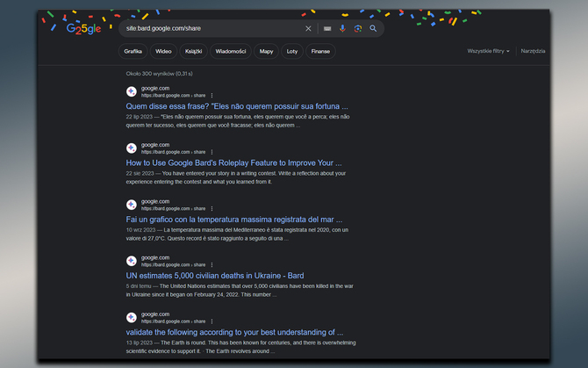Expand the Wszystkie filtry dropdown

pyautogui.click(x=488, y=51)
